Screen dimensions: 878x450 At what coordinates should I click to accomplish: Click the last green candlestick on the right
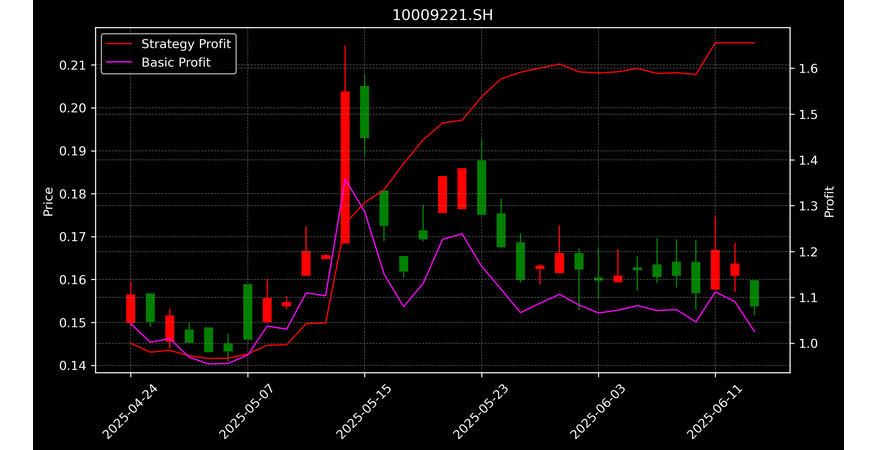click(754, 293)
